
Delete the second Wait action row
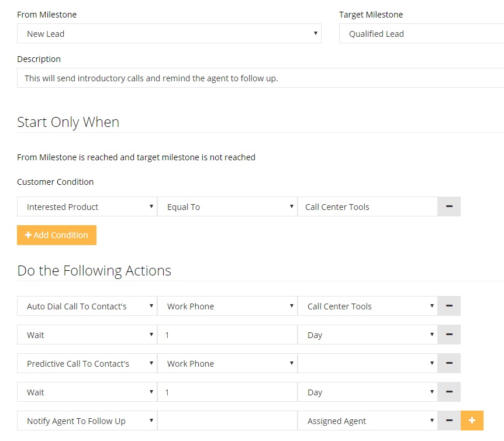449,392
